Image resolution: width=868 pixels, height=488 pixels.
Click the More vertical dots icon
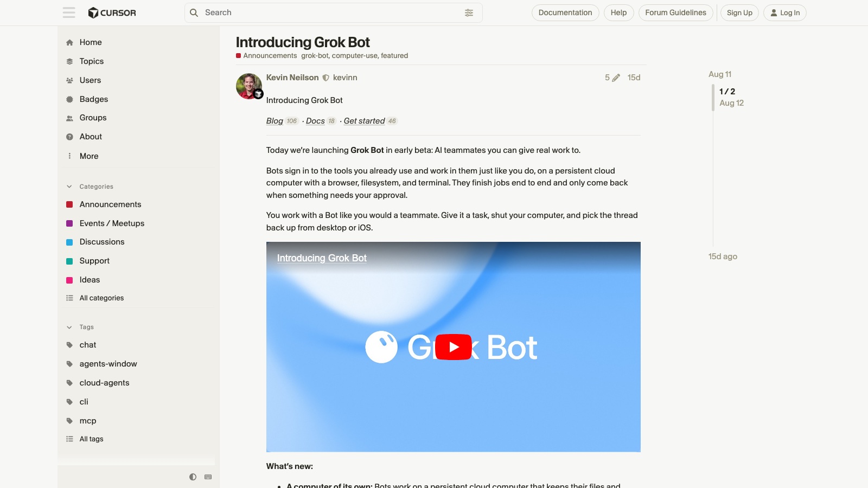click(x=69, y=156)
